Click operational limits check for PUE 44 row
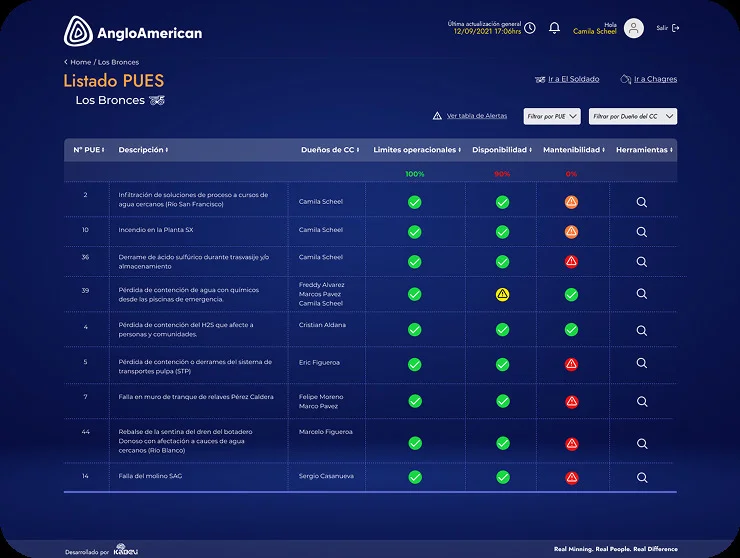The image size is (740, 558). click(415, 443)
